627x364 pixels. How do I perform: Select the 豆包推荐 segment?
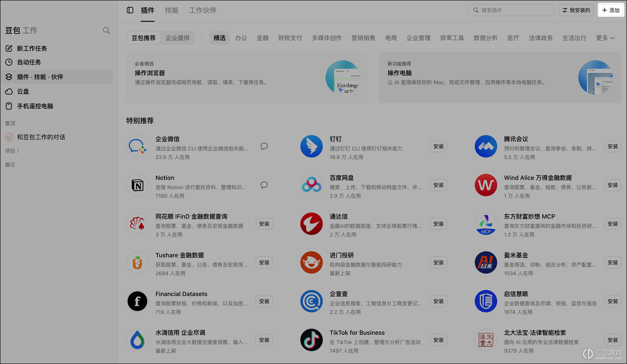click(144, 38)
